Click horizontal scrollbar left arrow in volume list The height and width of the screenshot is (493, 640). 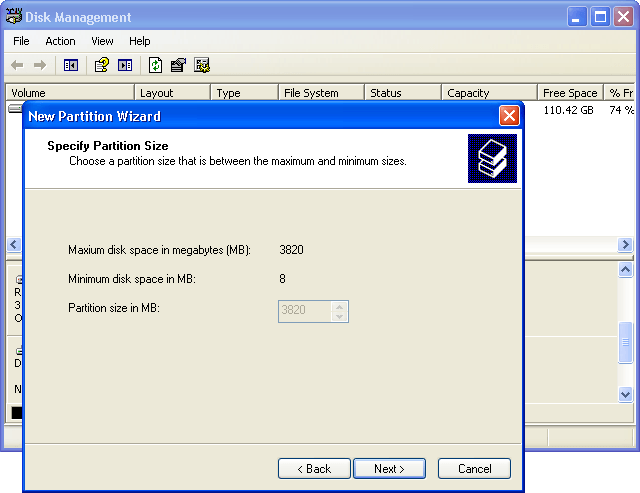click(13, 244)
